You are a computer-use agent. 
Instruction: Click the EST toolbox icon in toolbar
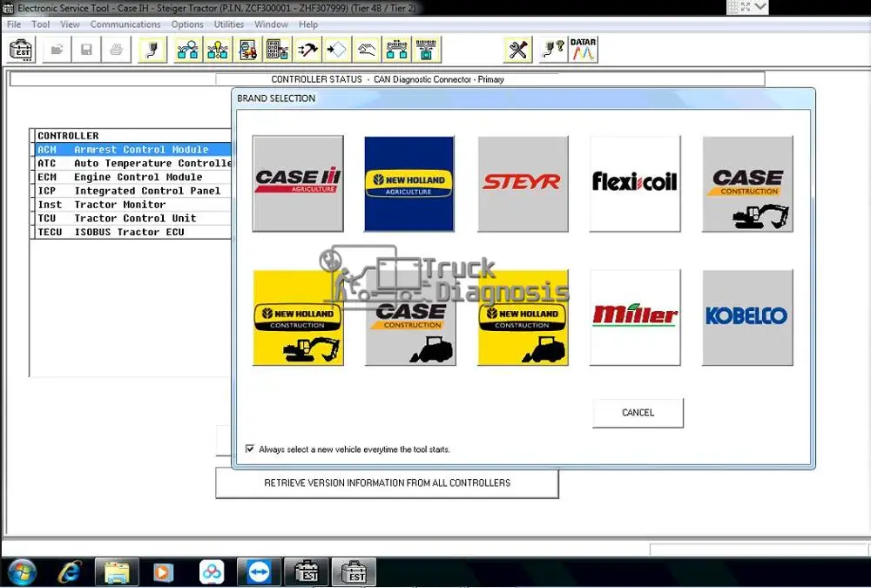point(22,50)
